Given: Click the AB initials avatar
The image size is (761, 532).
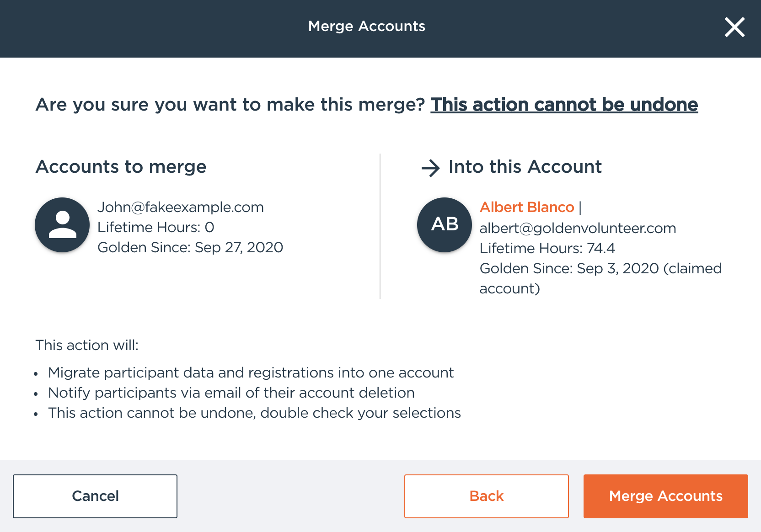Looking at the screenshot, I should [x=445, y=225].
